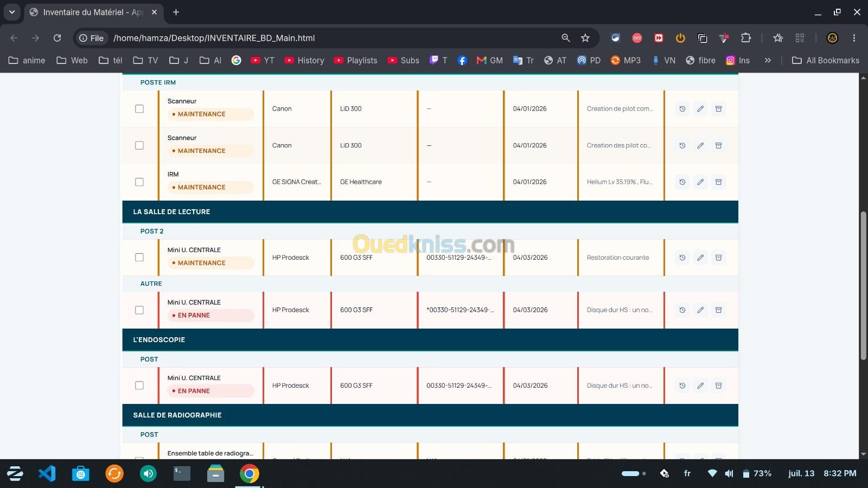868x488 pixels.
Task: Click the page vertical scrollbar thumb
Action: coord(863,286)
